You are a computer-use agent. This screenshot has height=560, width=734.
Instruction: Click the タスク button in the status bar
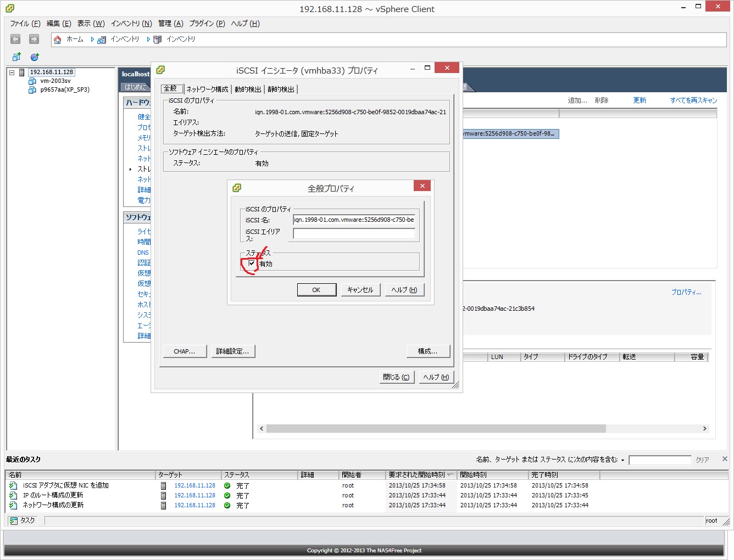22,521
